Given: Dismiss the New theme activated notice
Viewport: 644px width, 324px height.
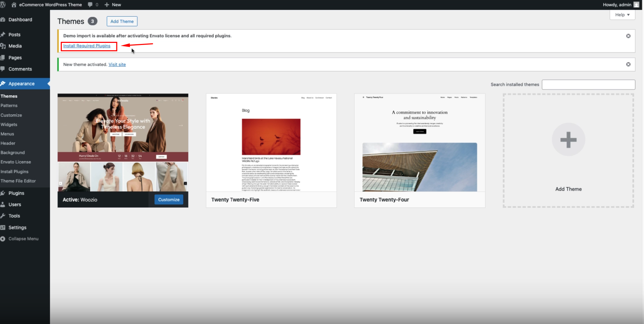Looking at the screenshot, I should 628,64.
